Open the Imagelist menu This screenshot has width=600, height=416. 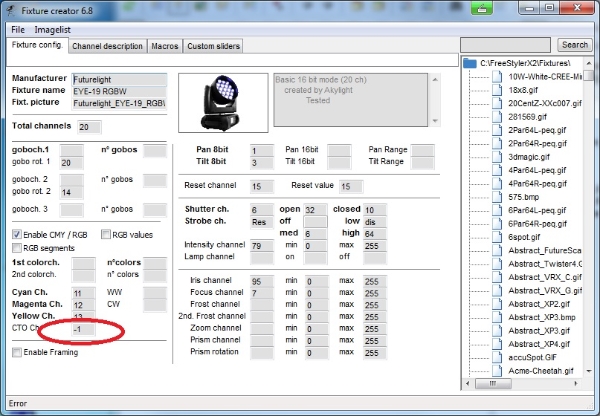coord(53,29)
